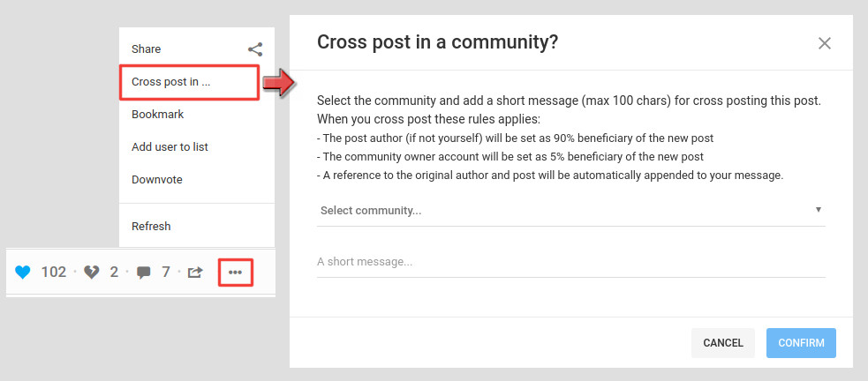This screenshot has height=381, width=868.
Task: Focus the short message text field
Action: (x=570, y=262)
